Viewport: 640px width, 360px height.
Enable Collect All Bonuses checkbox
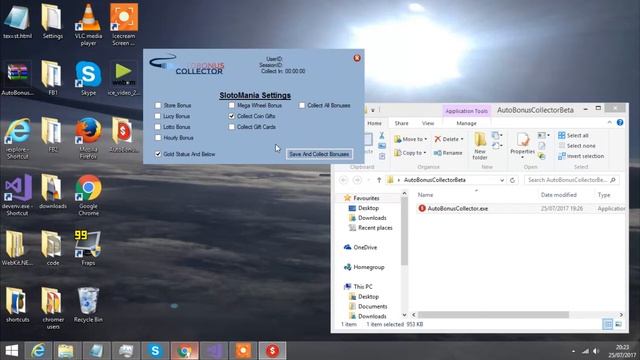tap(302, 105)
